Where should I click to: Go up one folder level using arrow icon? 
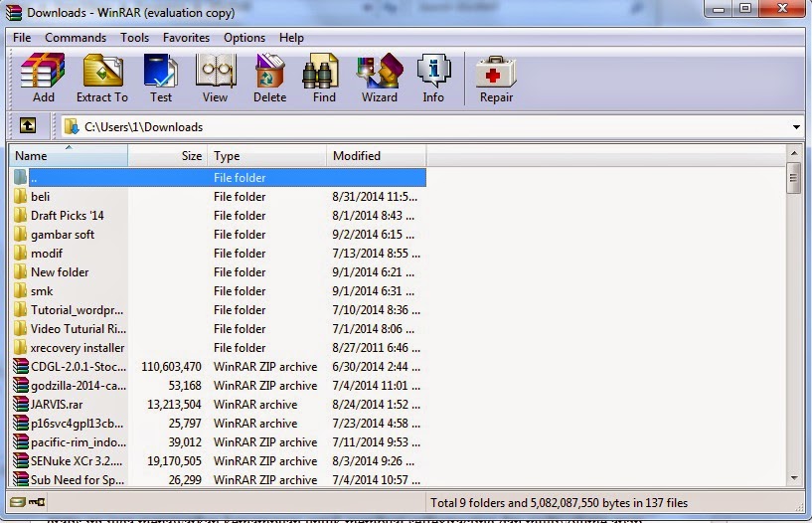click(x=28, y=125)
